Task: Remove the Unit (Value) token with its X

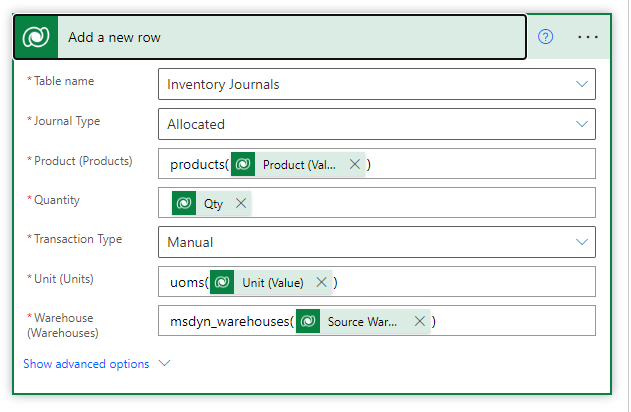Action: 321,282
